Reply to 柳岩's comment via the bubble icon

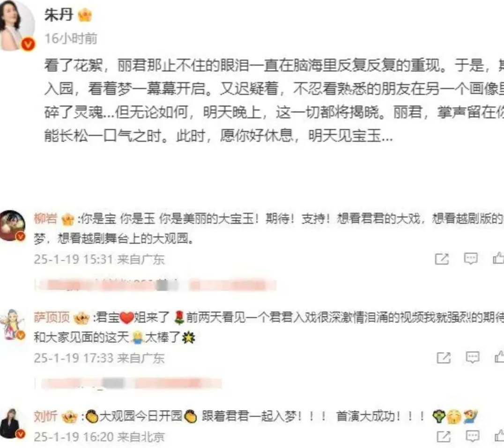(471, 259)
